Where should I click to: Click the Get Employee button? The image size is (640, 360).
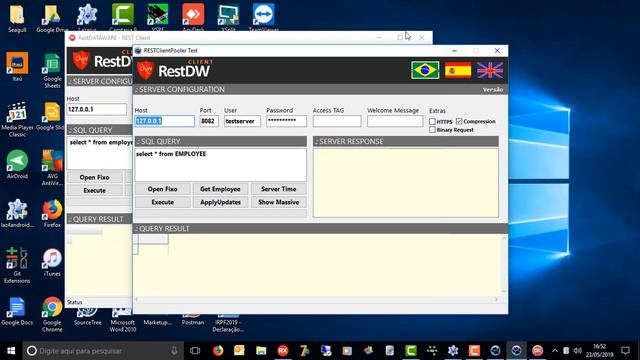[x=220, y=189]
